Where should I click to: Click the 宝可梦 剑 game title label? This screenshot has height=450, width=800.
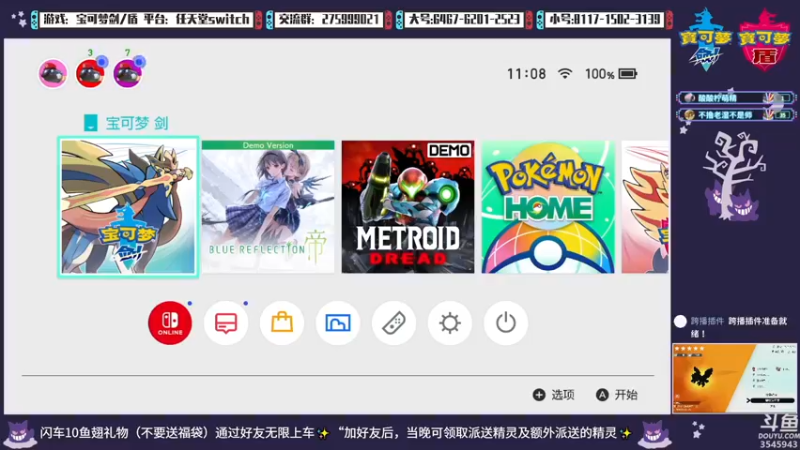click(137, 123)
